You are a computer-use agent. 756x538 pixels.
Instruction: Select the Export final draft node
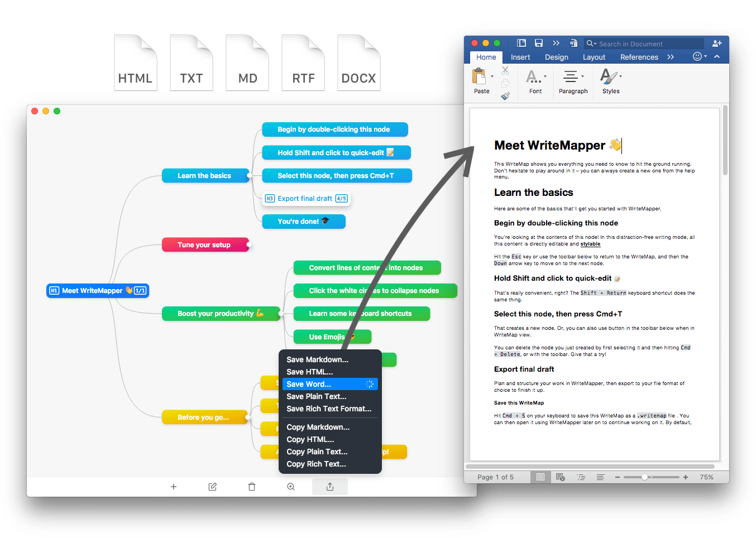[307, 199]
